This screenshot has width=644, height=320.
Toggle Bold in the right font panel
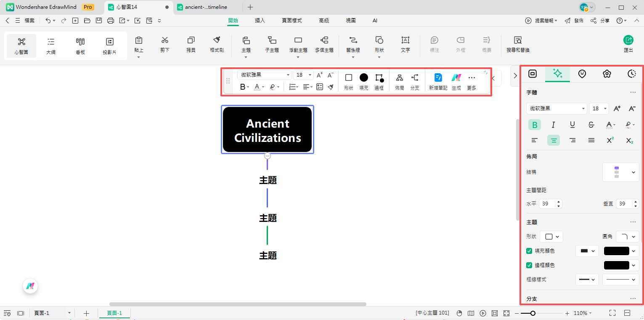tap(534, 125)
